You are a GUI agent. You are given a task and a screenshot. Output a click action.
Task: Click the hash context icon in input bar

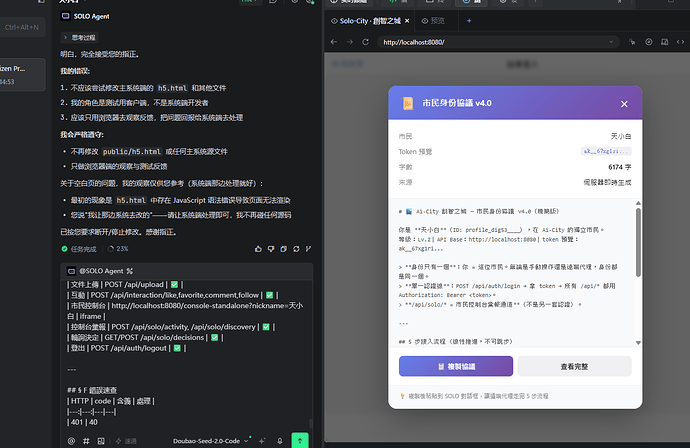(86, 441)
